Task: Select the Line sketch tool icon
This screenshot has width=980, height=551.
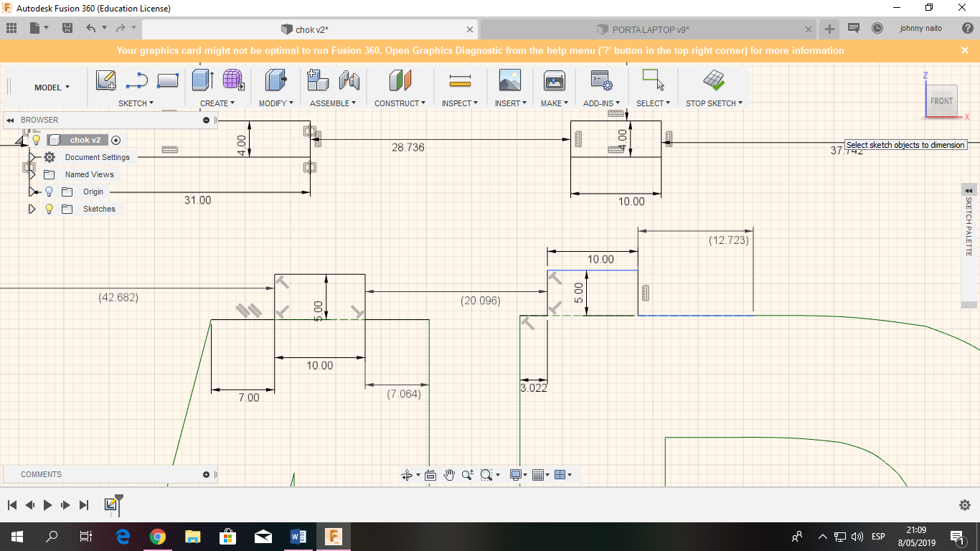Action: (x=136, y=80)
